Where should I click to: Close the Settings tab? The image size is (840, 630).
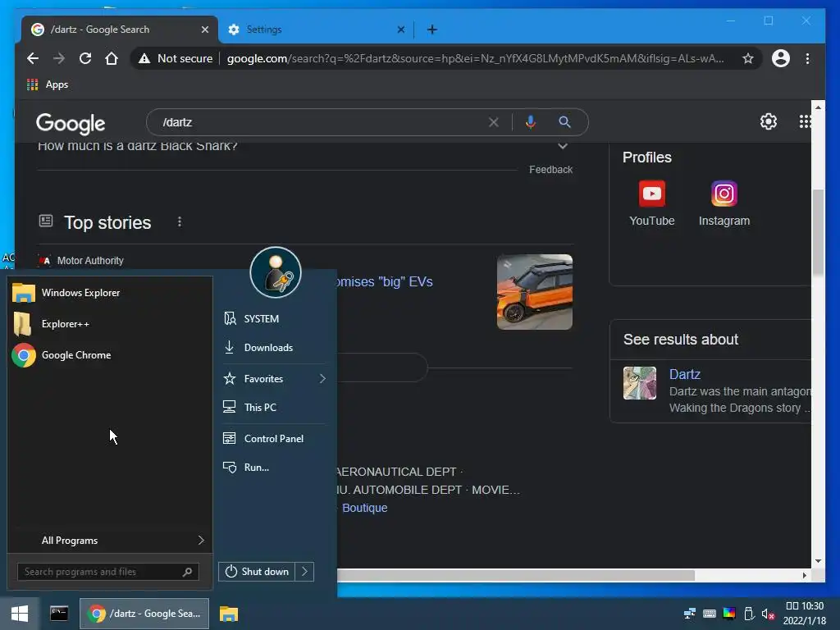click(x=400, y=30)
